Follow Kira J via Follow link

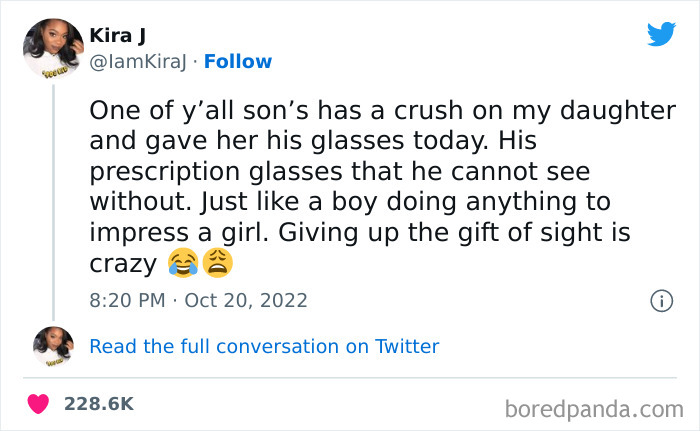[x=237, y=61]
